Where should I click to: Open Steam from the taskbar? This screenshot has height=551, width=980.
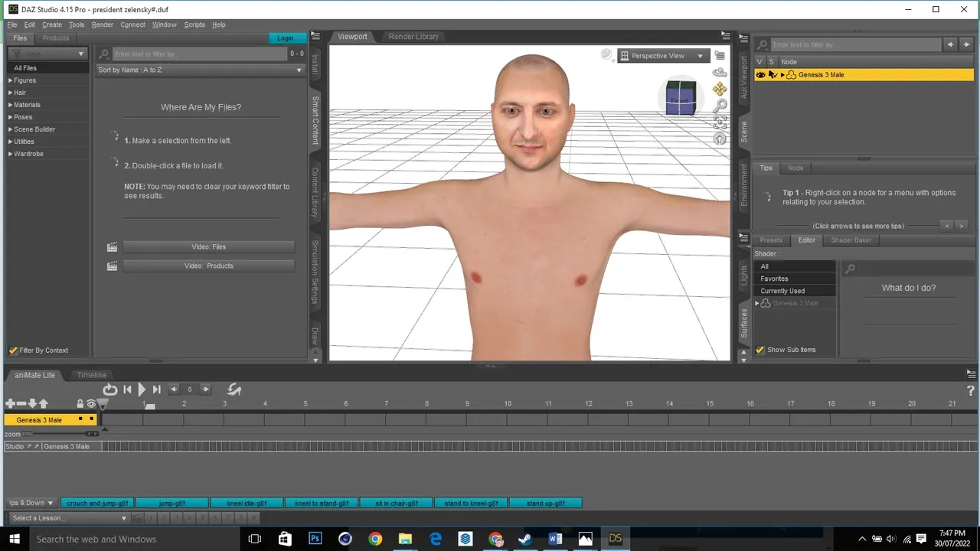click(525, 539)
